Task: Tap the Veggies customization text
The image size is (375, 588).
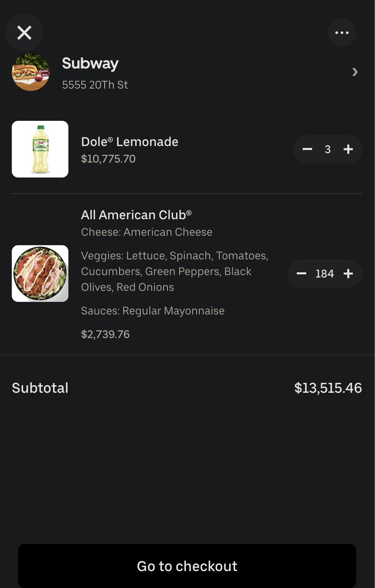Action: coord(175,272)
